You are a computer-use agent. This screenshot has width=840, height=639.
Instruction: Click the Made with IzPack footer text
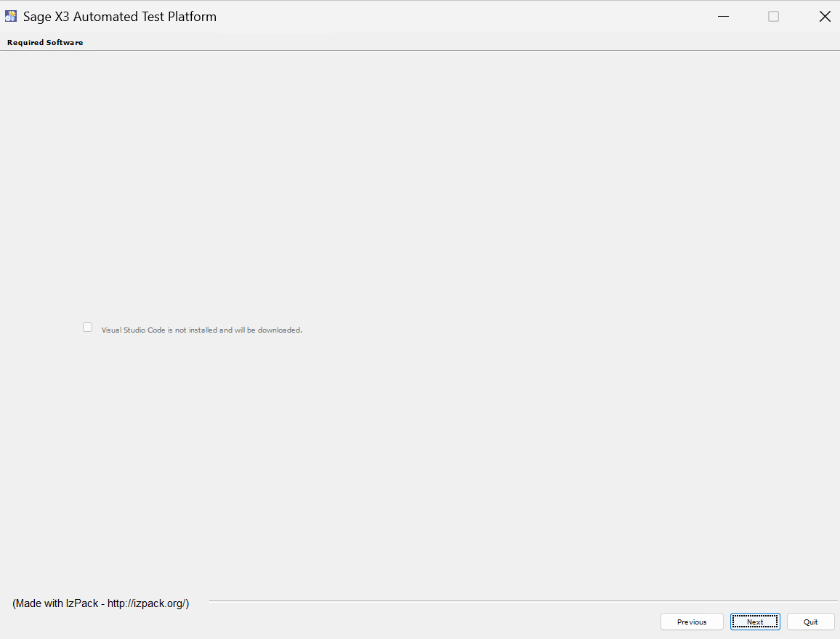point(101,603)
